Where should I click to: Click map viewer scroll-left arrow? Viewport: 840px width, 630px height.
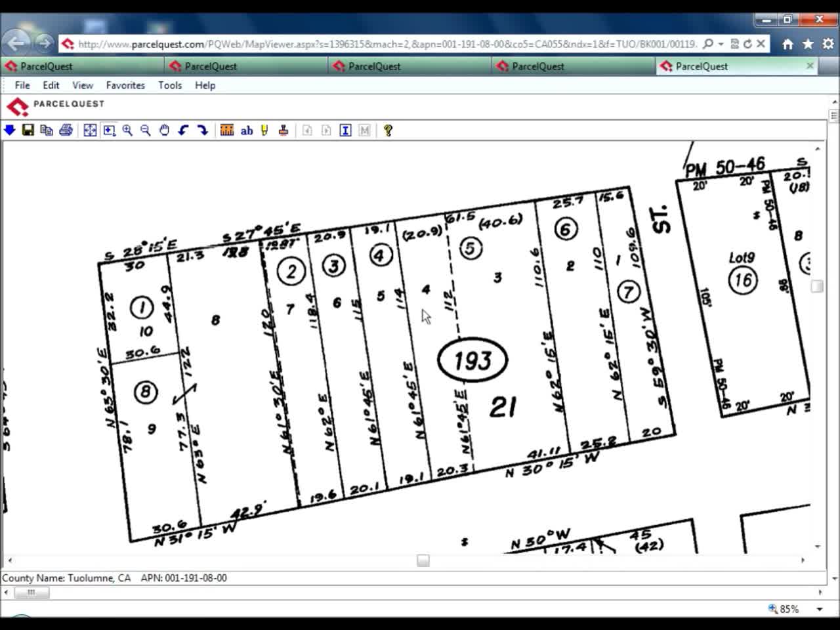coord(9,560)
